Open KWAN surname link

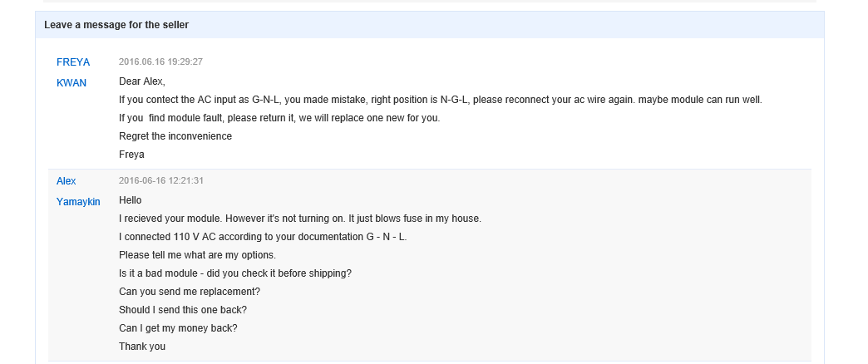72,83
